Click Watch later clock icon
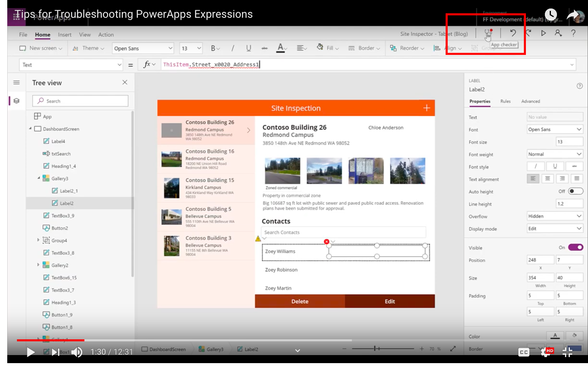The height and width of the screenshot is (372, 588). coord(550,15)
